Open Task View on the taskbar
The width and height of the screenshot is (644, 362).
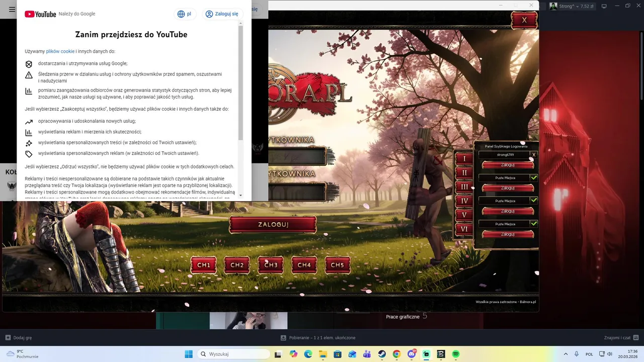278,354
